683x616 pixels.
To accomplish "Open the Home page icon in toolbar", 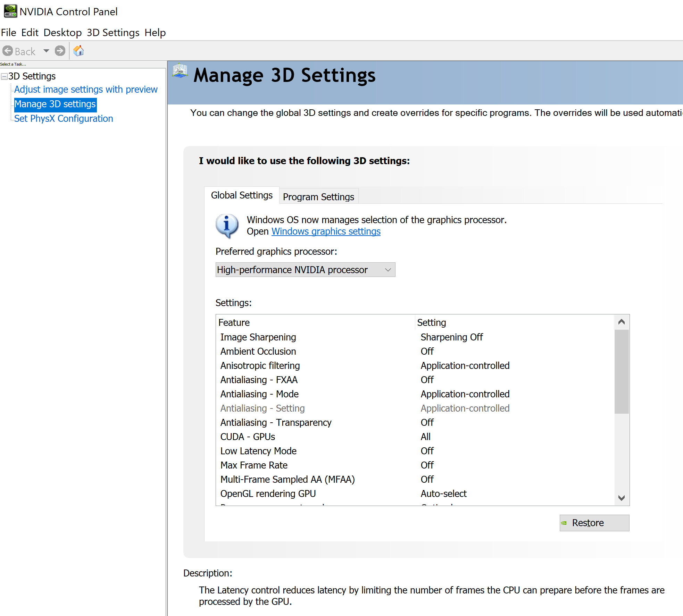I will click(x=79, y=51).
